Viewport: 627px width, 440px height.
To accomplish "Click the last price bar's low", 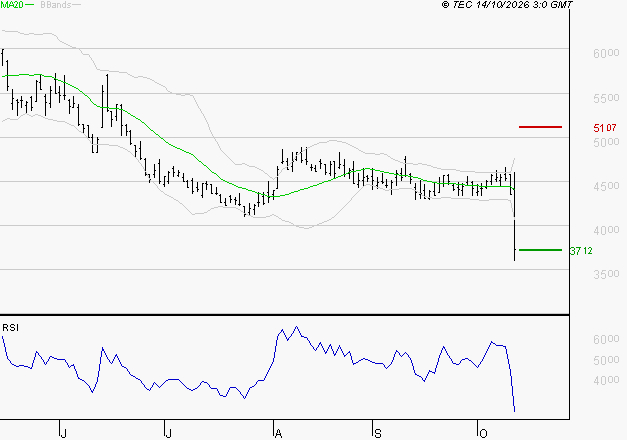I will tap(514, 260).
